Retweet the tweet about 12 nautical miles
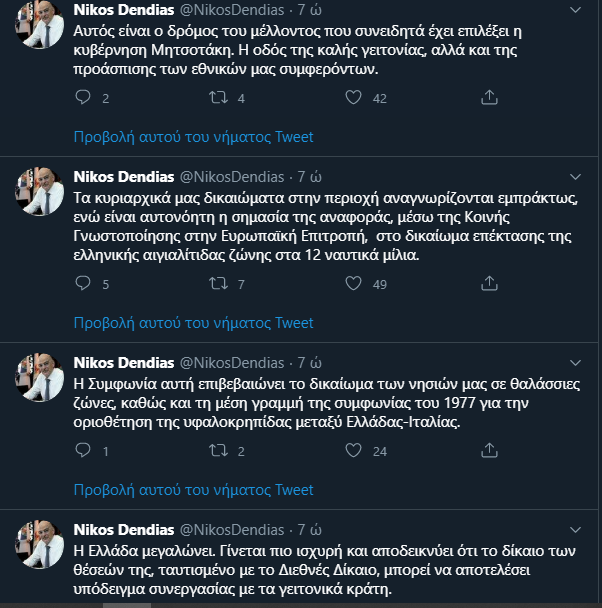 218,283
